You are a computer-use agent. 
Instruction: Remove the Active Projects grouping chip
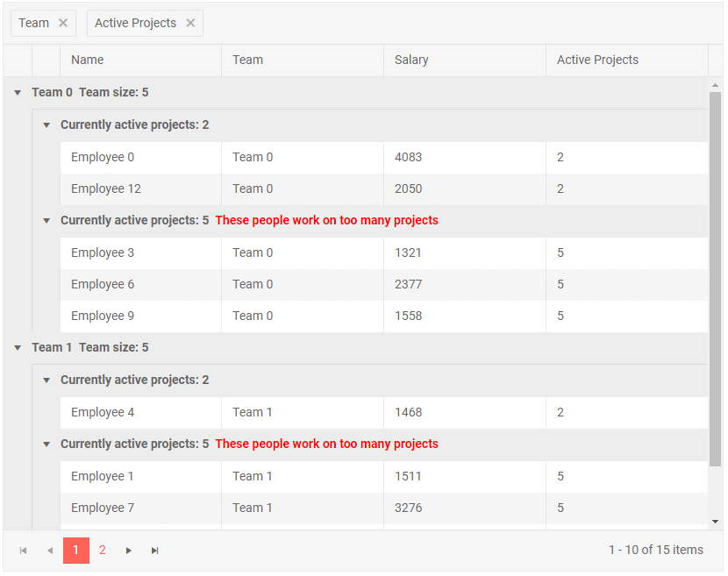point(190,24)
